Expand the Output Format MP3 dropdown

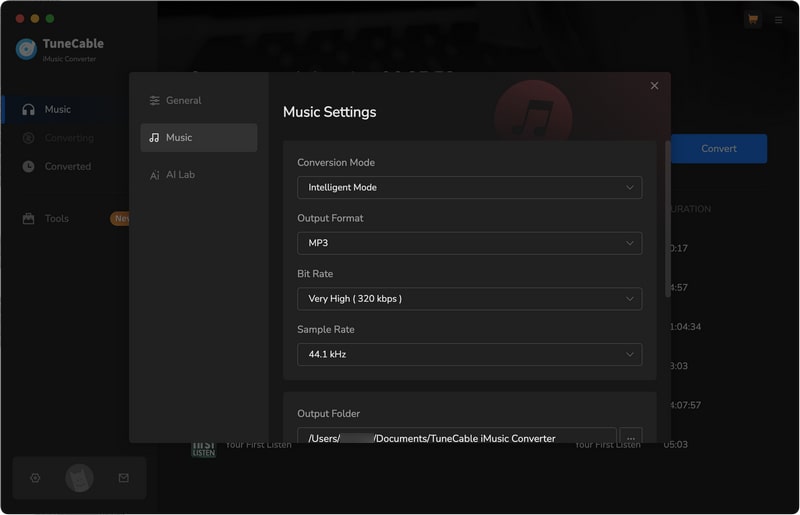(x=469, y=243)
